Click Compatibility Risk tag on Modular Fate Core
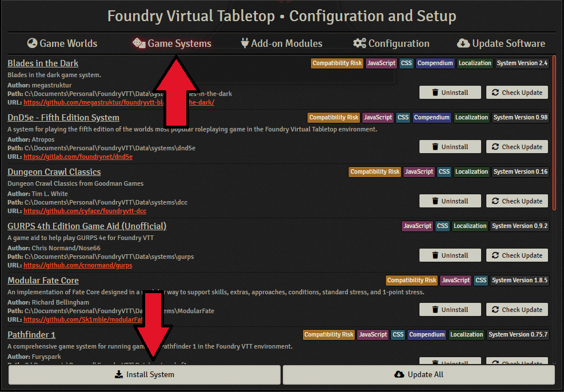The width and height of the screenshot is (564, 392). point(411,281)
